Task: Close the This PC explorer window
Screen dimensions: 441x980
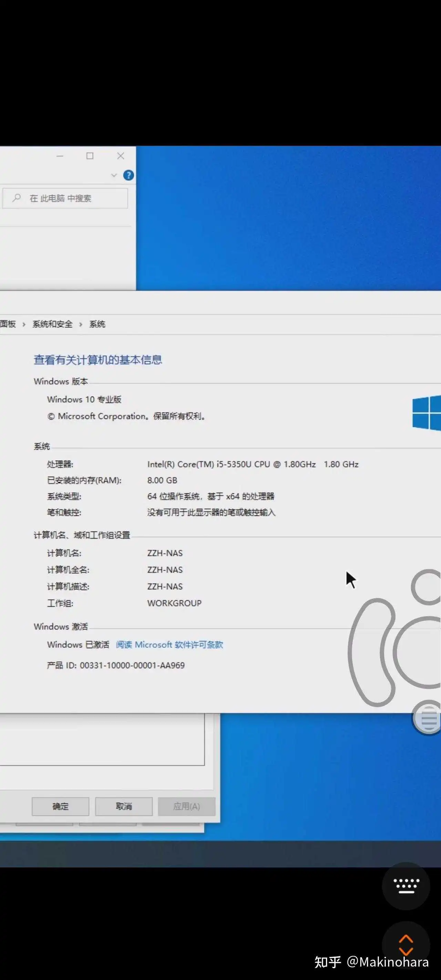Action: tap(121, 156)
